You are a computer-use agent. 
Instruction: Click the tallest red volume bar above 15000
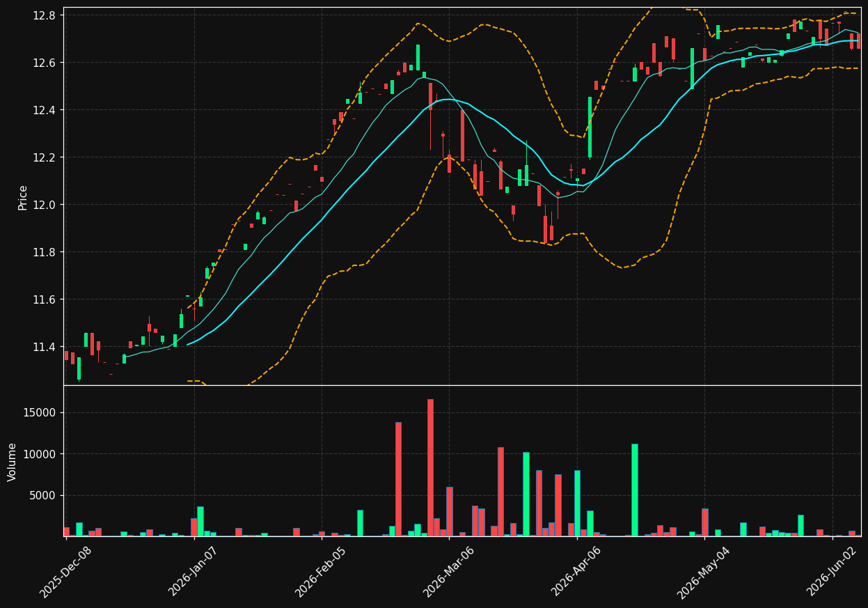[430, 467]
